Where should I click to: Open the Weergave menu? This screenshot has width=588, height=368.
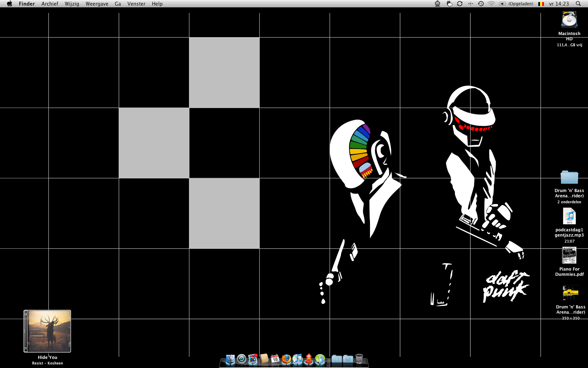pos(97,4)
